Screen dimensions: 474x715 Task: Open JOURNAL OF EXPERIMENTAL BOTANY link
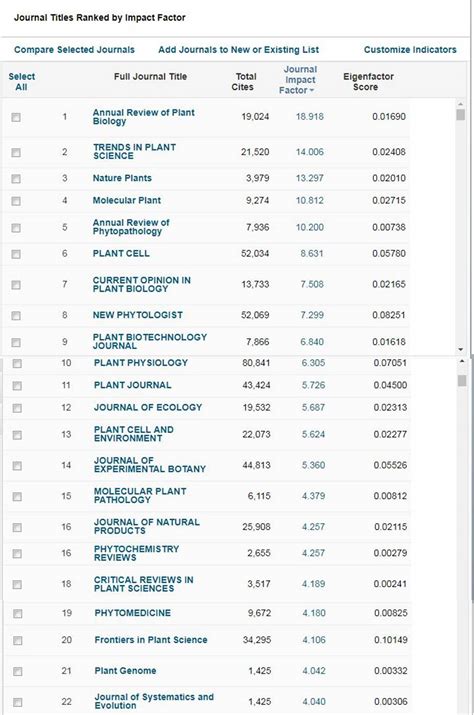[x=150, y=465]
